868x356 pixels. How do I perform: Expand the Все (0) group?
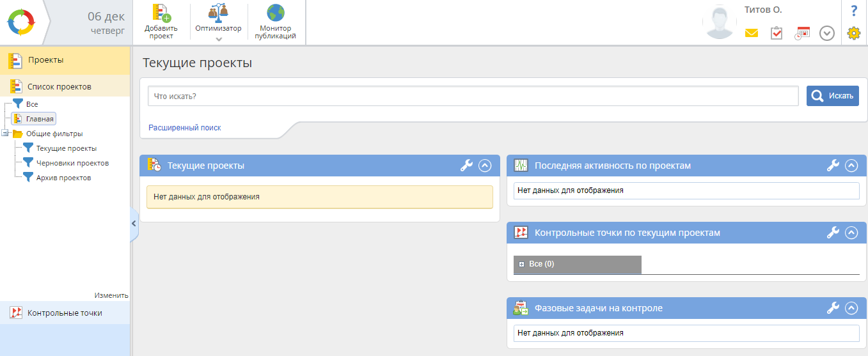point(522,264)
